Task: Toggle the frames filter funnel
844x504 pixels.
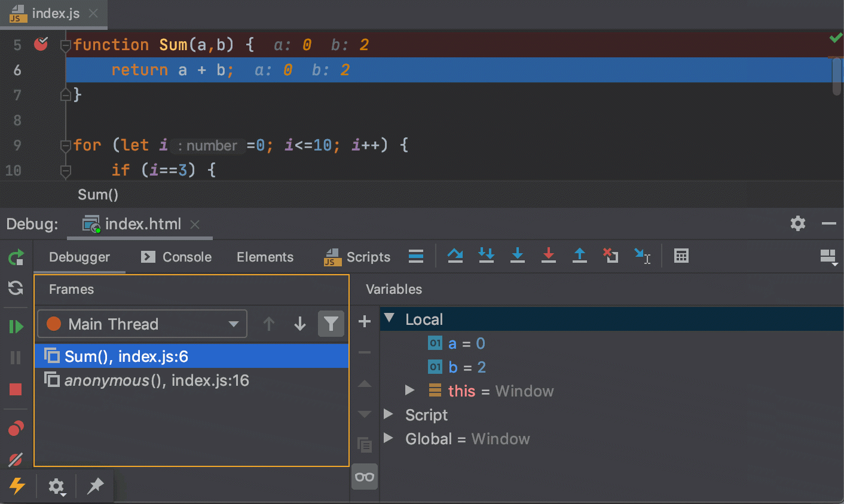Action: pyautogui.click(x=331, y=324)
